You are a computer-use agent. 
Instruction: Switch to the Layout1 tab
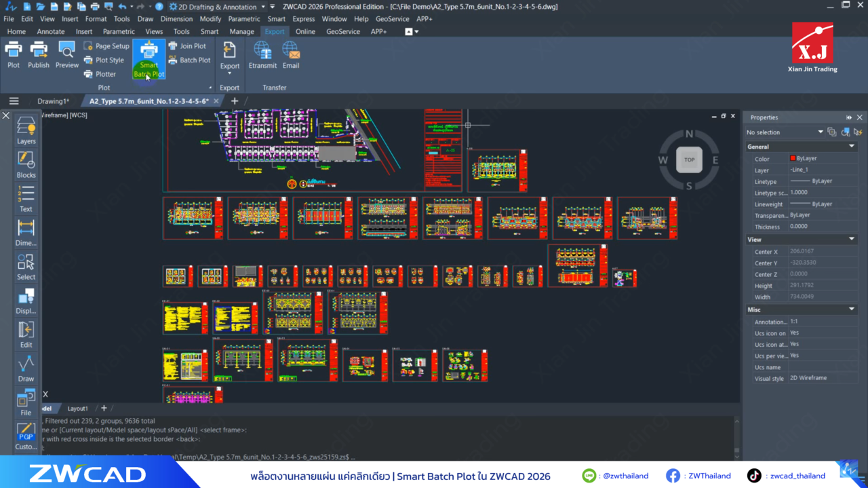pos(77,409)
